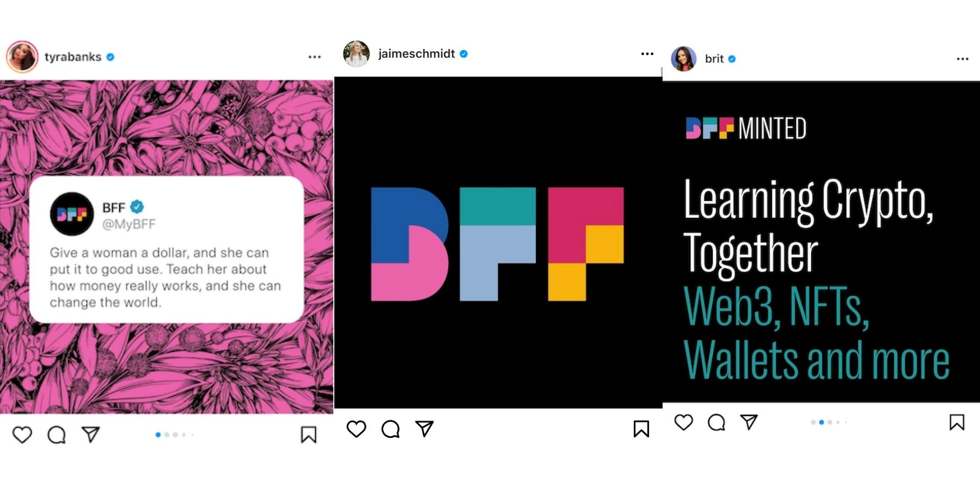Open brit's profile picture avatar

pos(684,59)
